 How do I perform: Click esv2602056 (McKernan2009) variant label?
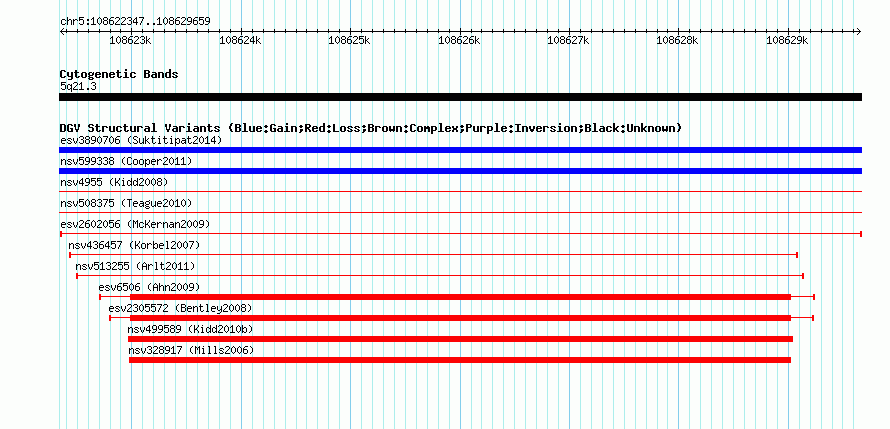(x=135, y=224)
